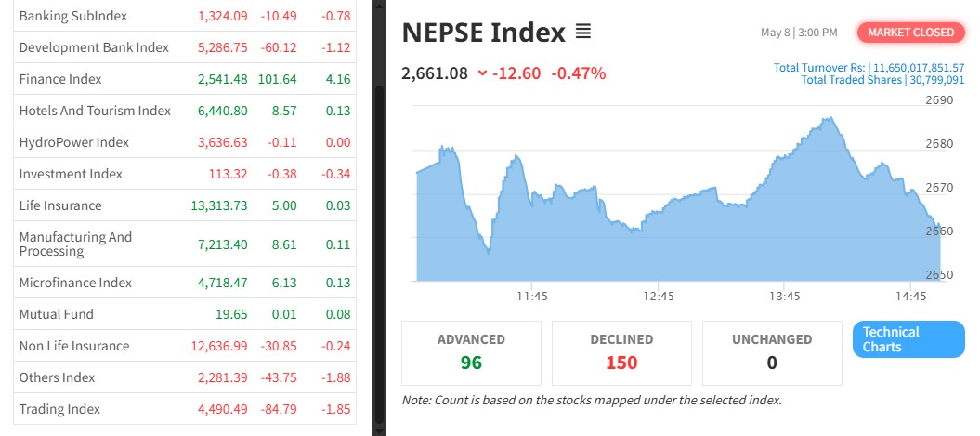Click the Declined stocks count box
Viewport: 980px width, 436px height.
(621, 353)
